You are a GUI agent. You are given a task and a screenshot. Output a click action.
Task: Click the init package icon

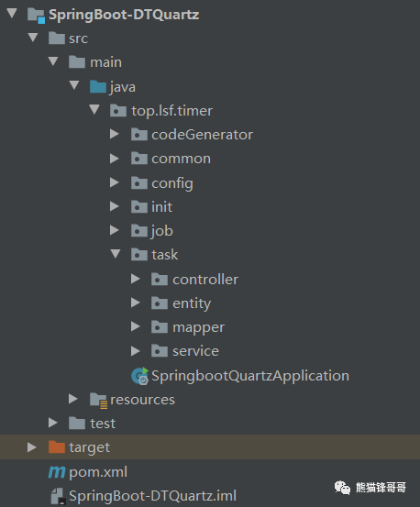[139, 206]
